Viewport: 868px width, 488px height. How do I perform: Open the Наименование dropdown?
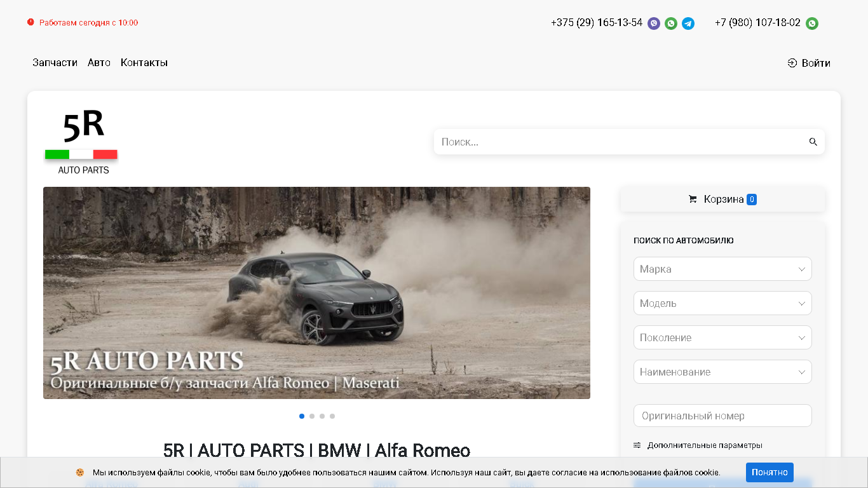(722, 372)
